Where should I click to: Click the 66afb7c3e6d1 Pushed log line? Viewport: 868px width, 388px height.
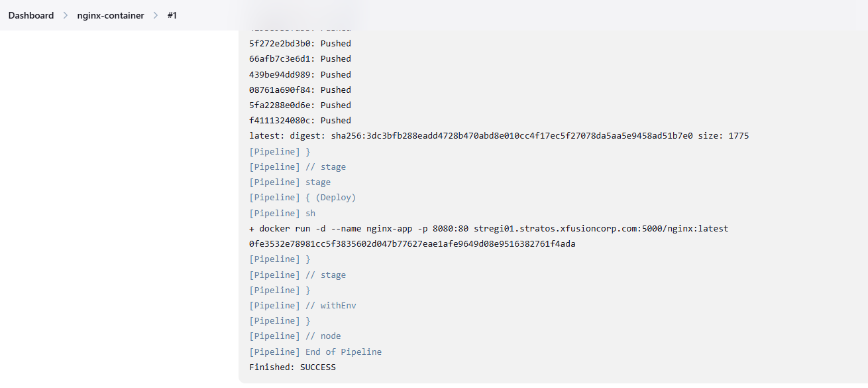[x=300, y=59]
